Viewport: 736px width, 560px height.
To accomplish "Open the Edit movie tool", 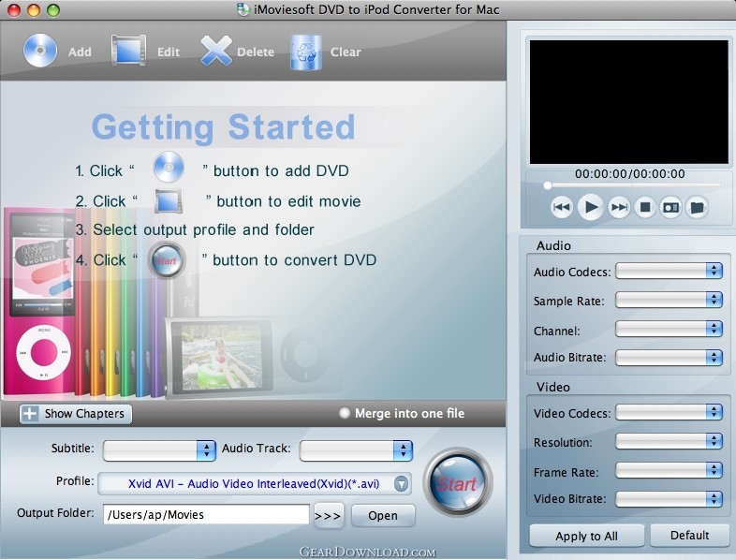I will (129, 52).
